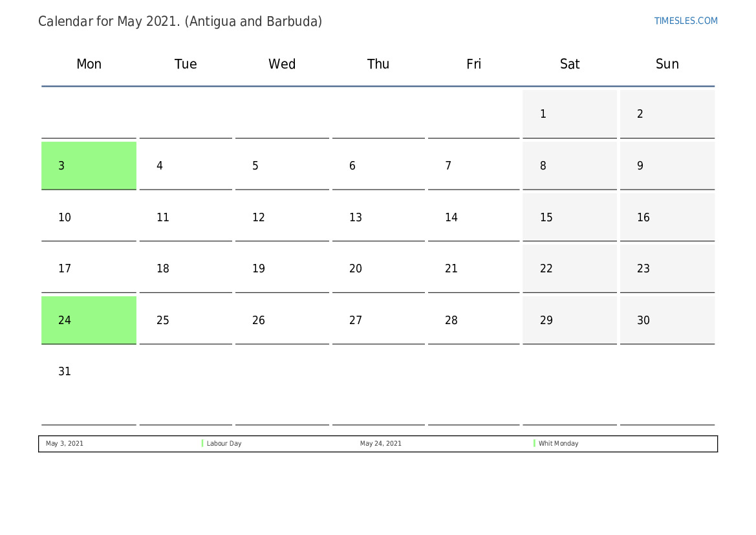The height and width of the screenshot is (535, 756).
Task: Select Tuesday May 4
Action: (x=186, y=166)
